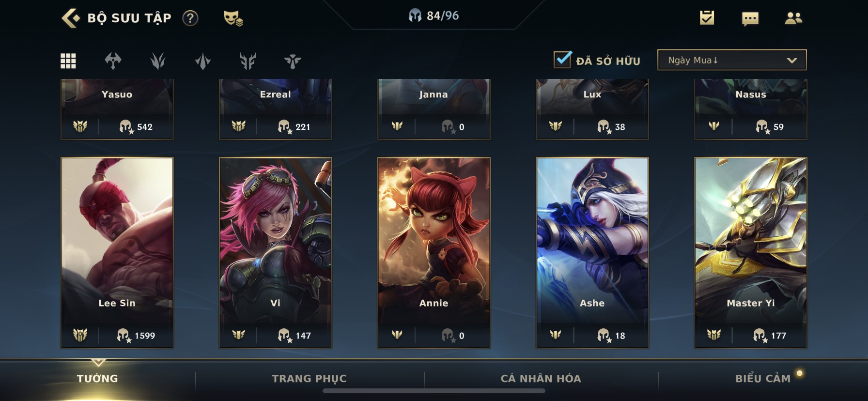Open the mask and coins shop icon
This screenshot has height=401, width=868.
coord(233,18)
